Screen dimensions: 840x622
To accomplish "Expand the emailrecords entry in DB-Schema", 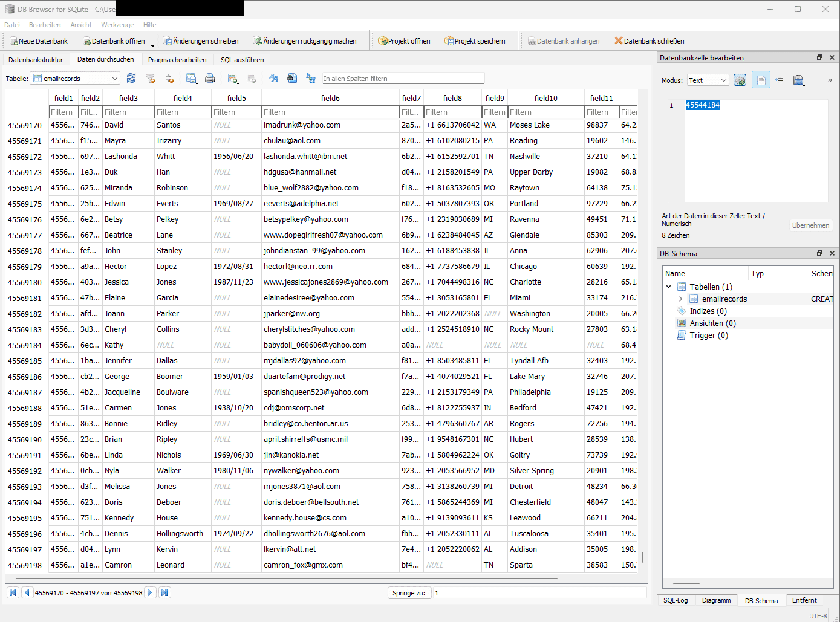I will coord(681,299).
